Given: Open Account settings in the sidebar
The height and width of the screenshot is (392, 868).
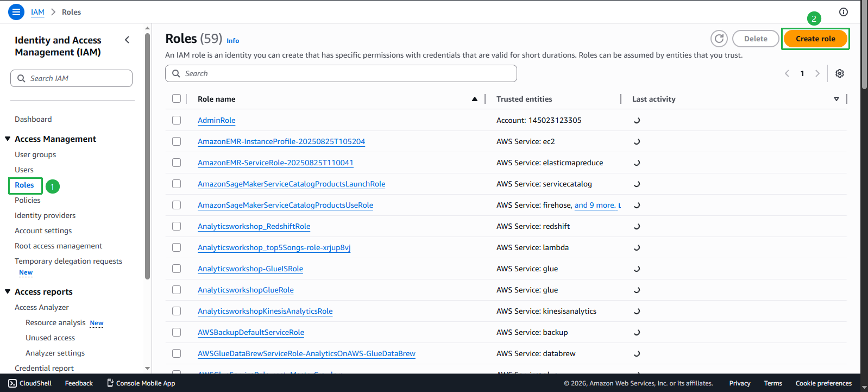Looking at the screenshot, I should (43, 231).
